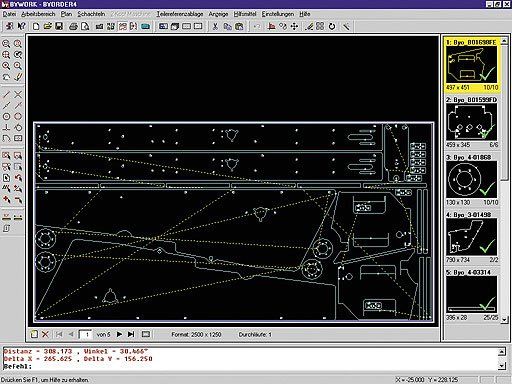Click the pencil edit icon in toolbar
Screen dimensions: 512x384
click(309, 26)
